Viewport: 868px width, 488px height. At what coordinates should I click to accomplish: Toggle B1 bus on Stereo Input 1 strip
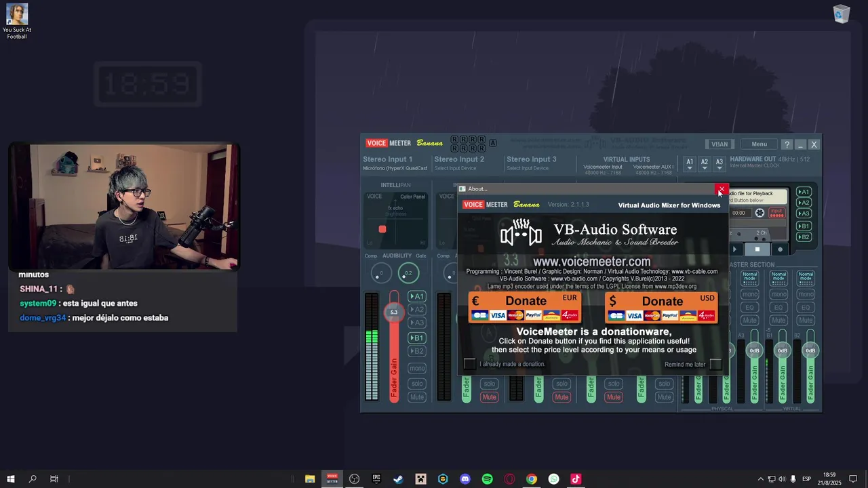coord(417,338)
